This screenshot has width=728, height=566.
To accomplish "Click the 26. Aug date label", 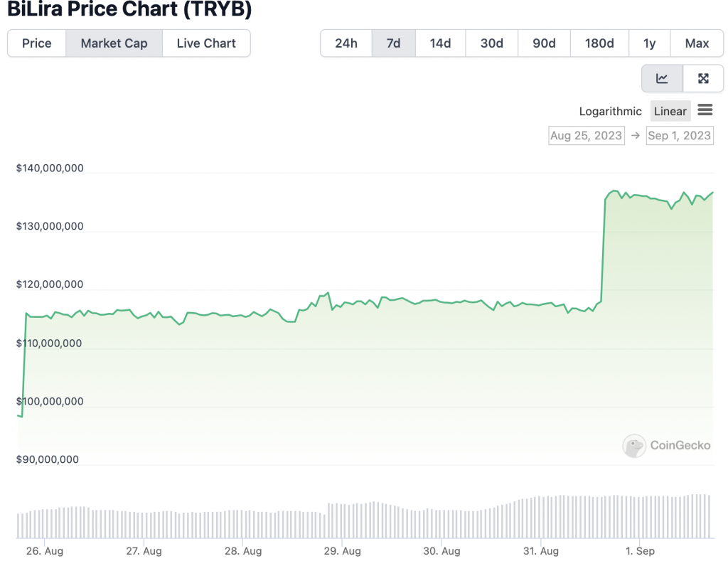I will click(x=45, y=551).
